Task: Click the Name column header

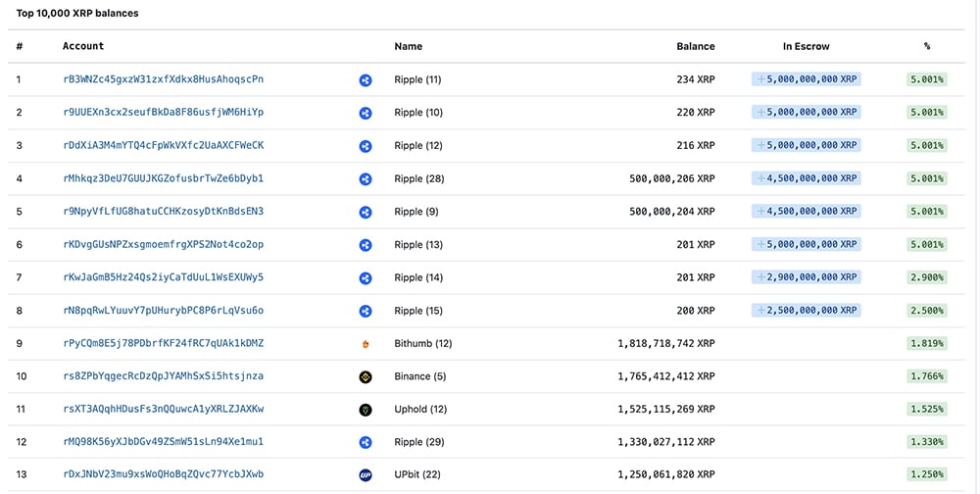Action: pyautogui.click(x=408, y=46)
